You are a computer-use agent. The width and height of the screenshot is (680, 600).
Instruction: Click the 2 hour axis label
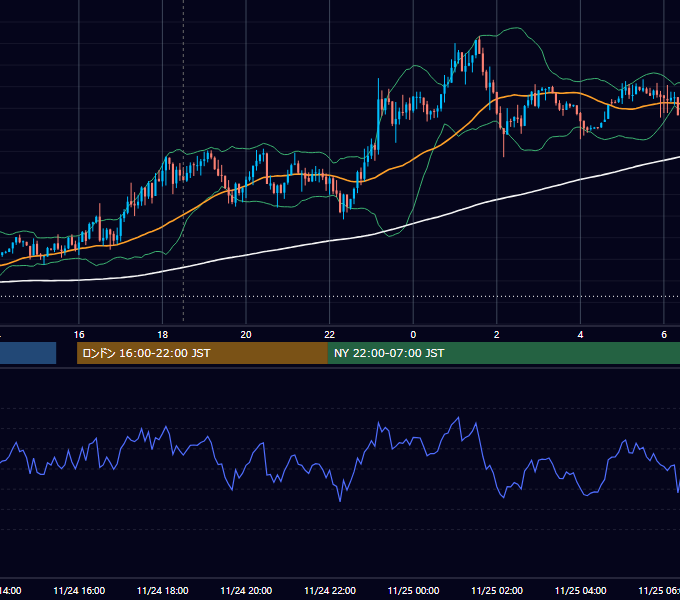(x=497, y=335)
